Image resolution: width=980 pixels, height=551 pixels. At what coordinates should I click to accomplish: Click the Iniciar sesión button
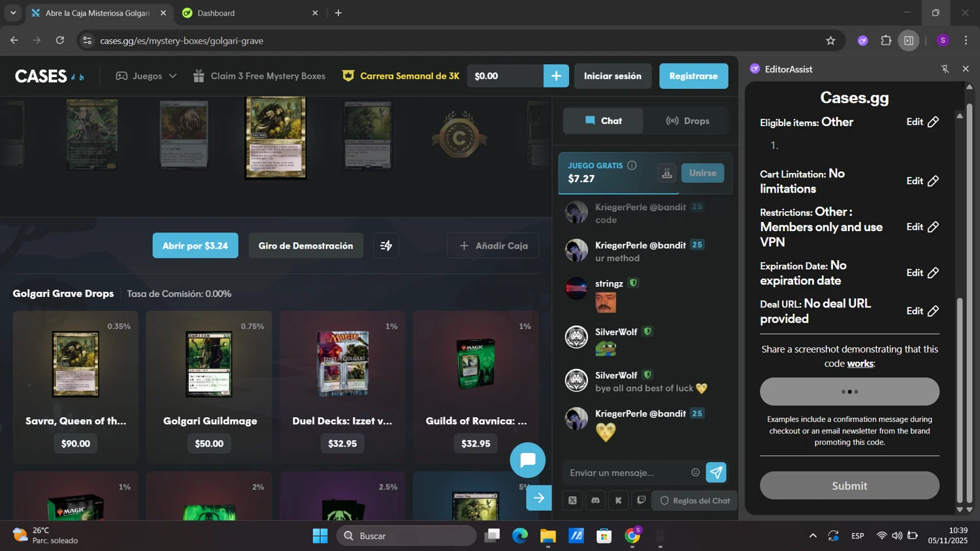pyautogui.click(x=613, y=76)
